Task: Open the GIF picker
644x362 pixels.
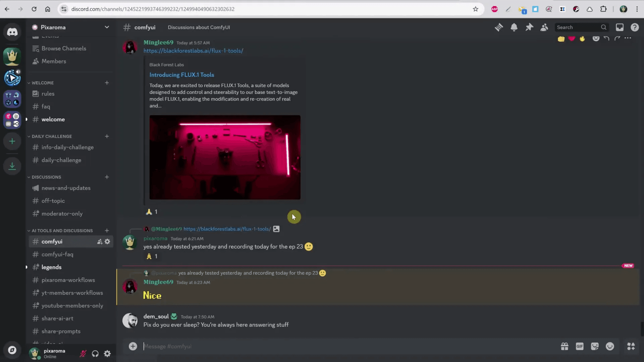Action: pyautogui.click(x=580, y=346)
